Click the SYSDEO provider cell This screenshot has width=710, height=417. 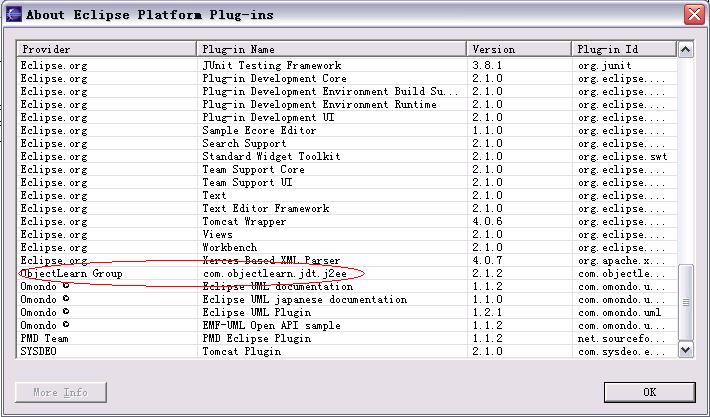tap(38, 351)
